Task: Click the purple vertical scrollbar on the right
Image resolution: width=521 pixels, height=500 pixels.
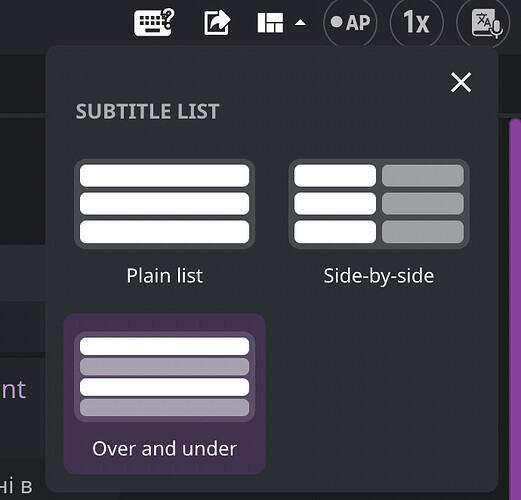Action: (515, 308)
